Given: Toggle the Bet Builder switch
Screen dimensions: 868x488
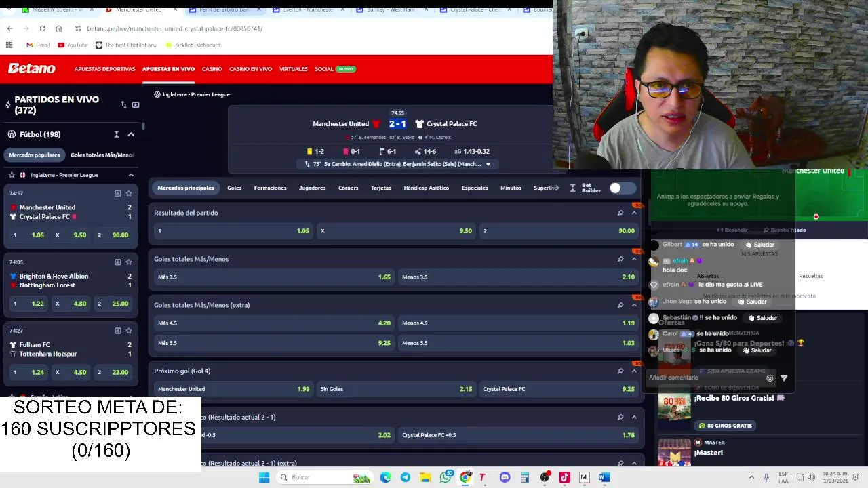Looking at the screenshot, I should click(622, 188).
